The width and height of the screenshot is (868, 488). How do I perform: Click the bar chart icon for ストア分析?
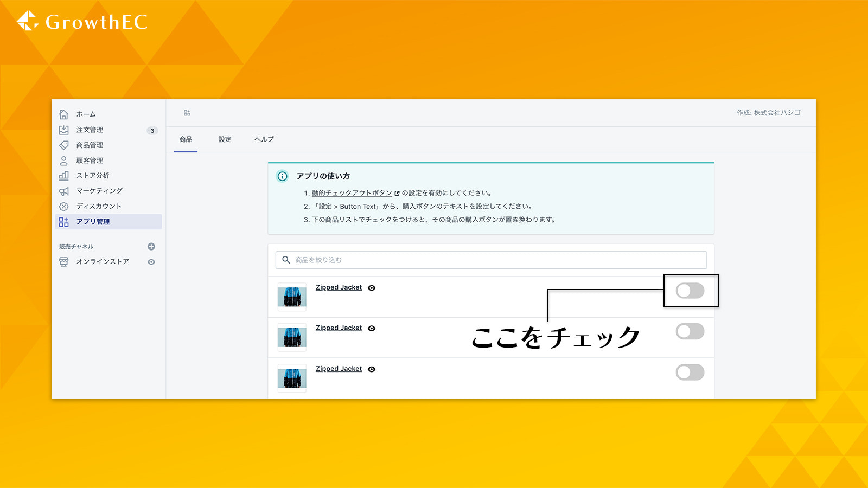[x=63, y=175]
